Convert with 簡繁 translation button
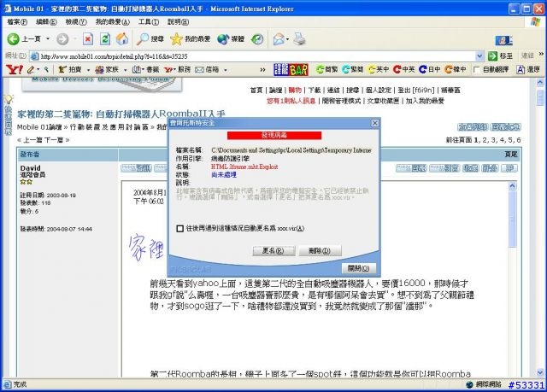The height and width of the screenshot is (392, 547). tap(326, 70)
